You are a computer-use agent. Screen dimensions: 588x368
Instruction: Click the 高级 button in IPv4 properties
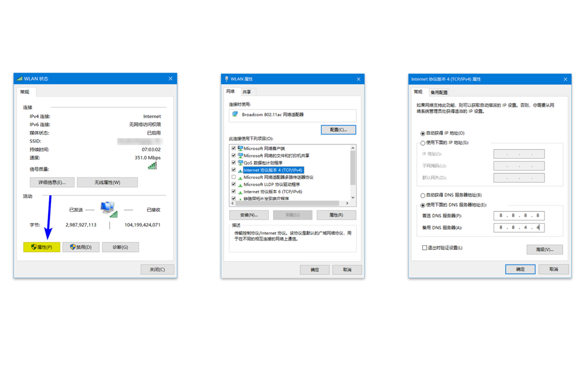tap(544, 249)
